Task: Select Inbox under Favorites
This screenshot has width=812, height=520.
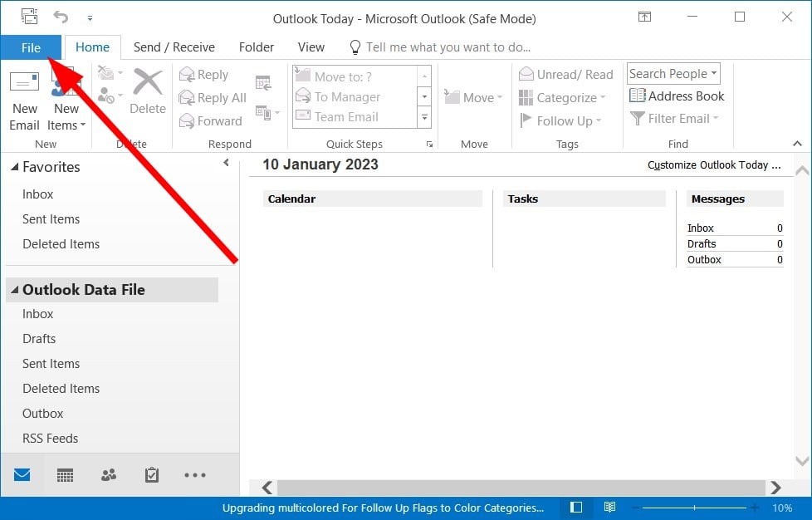Action: pos(38,194)
